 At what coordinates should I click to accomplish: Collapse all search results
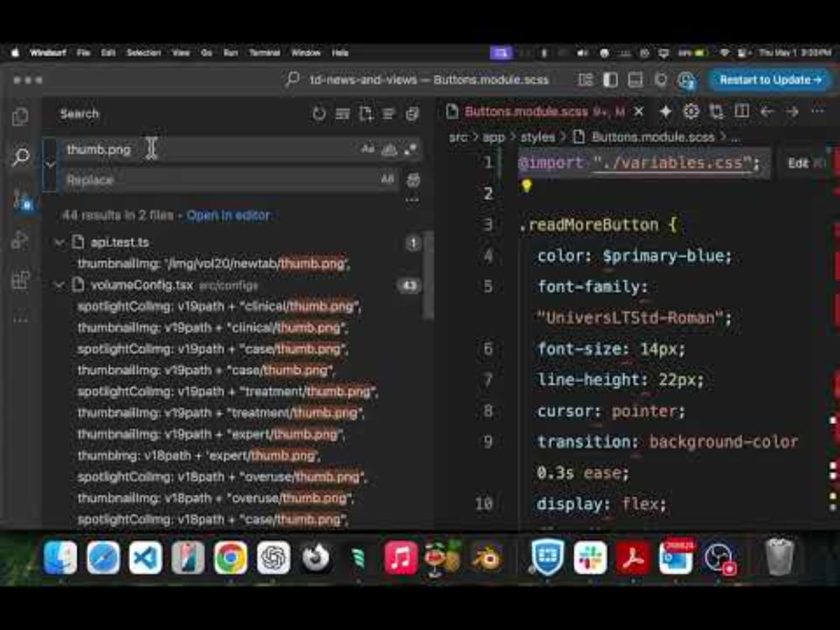412,113
